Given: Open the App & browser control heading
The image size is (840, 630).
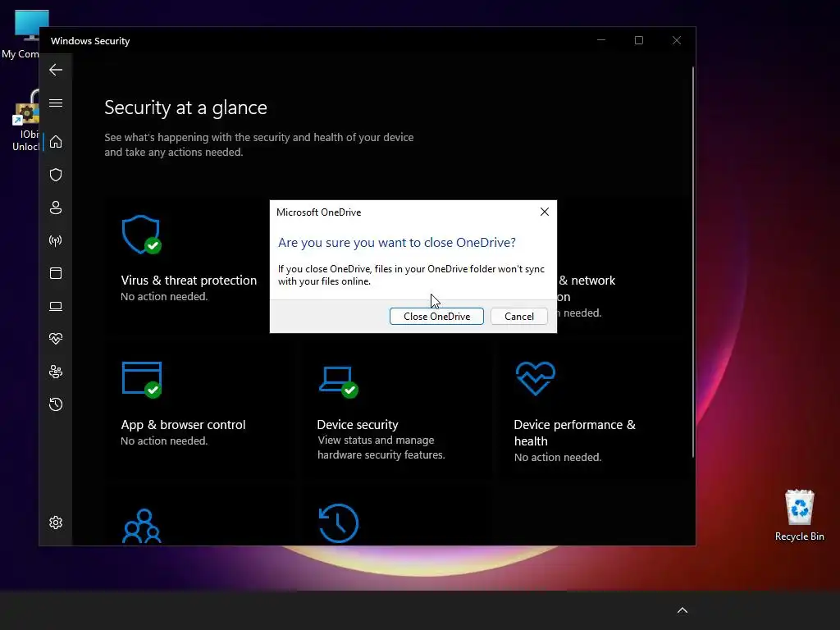Looking at the screenshot, I should [183, 424].
